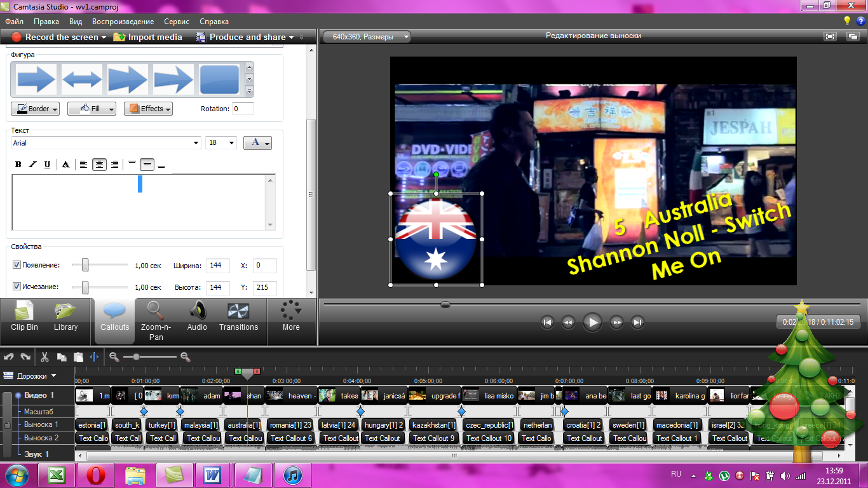The height and width of the screenshot is (488, 868).
Task: Open Opera from the Windows taskbar
Action: [96, 475]
